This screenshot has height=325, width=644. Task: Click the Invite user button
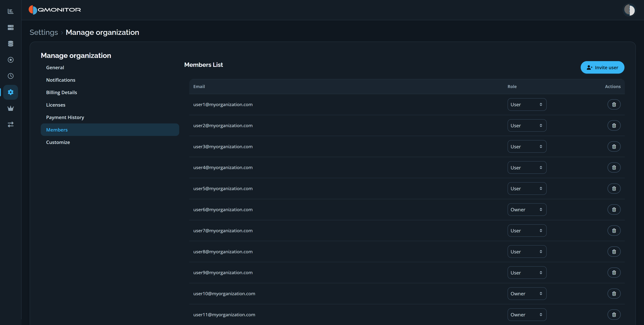coord(602,68)
